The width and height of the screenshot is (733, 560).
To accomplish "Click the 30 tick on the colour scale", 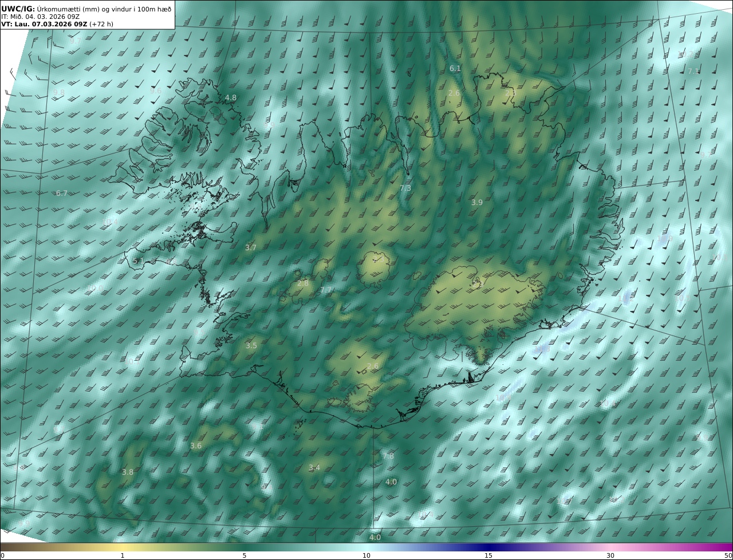I will click(610, 555).
